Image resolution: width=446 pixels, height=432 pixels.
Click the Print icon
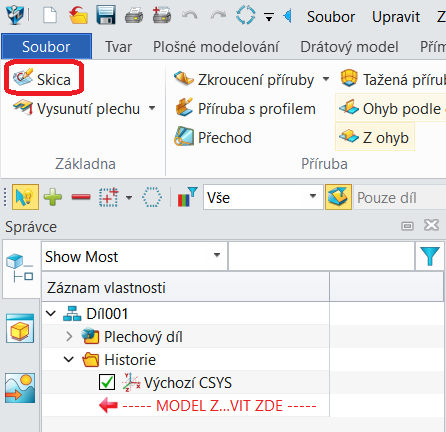(x=134, y=16)
